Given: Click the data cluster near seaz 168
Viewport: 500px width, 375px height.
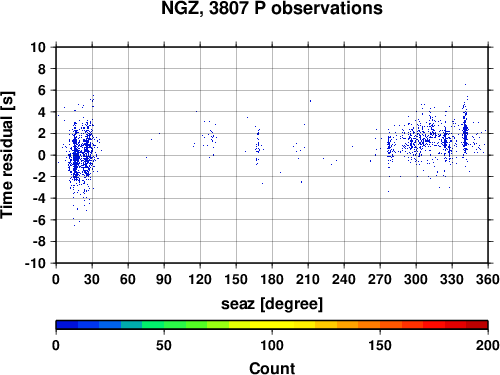Looking at the screenshot, I should click(x=257, y=147).
